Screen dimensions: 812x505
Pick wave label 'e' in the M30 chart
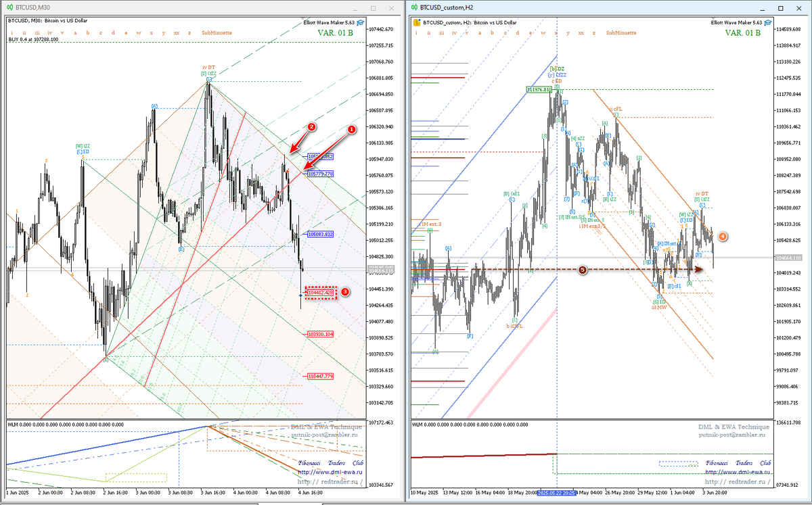click(126, 32)
